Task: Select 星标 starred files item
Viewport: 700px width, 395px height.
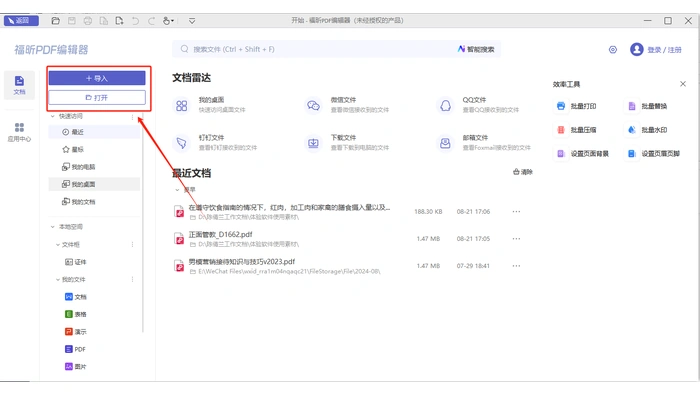Action: [94, 149]
